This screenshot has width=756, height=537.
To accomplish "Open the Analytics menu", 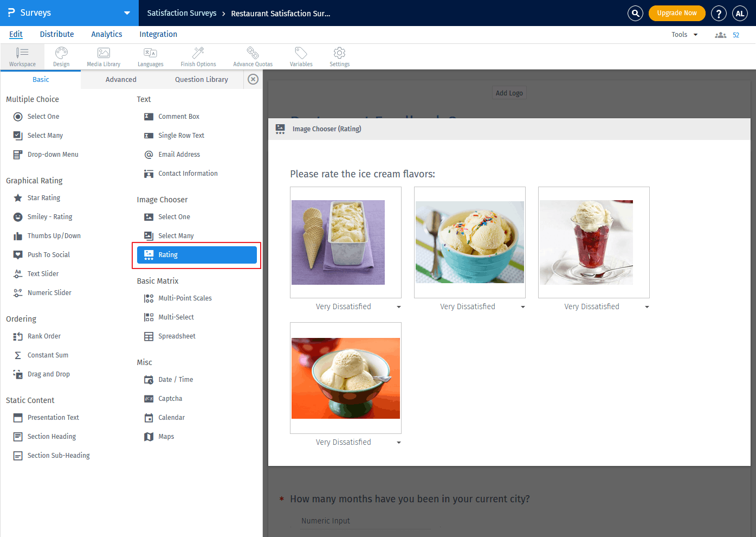I will [x=106, y=34].
